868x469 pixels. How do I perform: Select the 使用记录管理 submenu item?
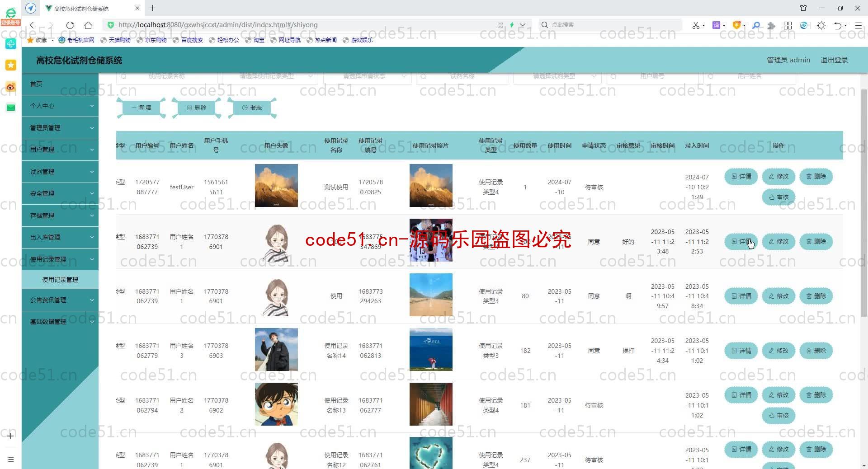pos(60,280)
